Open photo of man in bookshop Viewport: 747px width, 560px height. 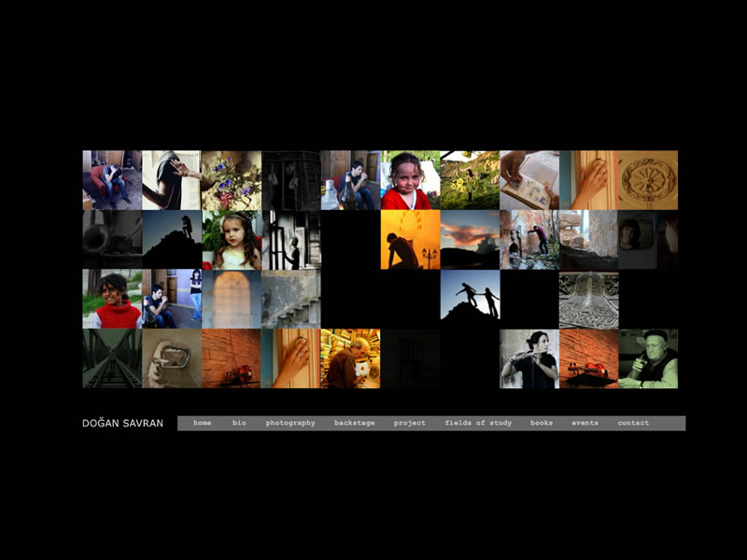click(351, 358)
